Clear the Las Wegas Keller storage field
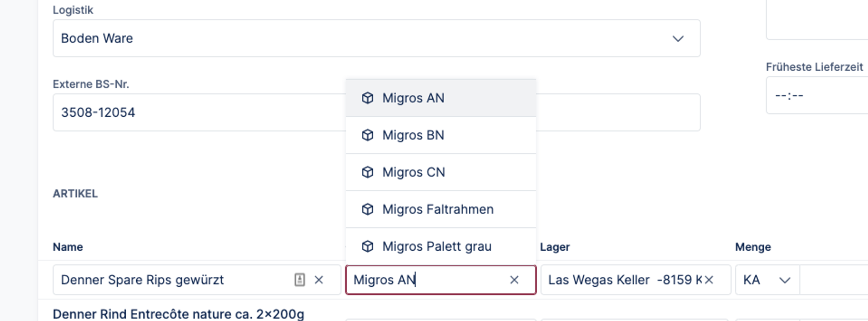 click(709, 280)
